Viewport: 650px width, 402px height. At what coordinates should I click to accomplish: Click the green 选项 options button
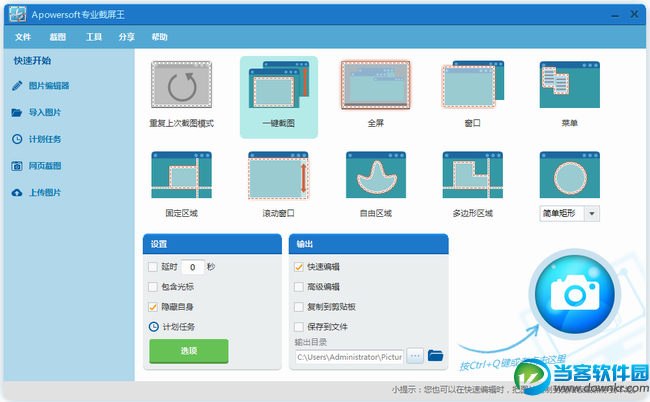tap(189, 351)
